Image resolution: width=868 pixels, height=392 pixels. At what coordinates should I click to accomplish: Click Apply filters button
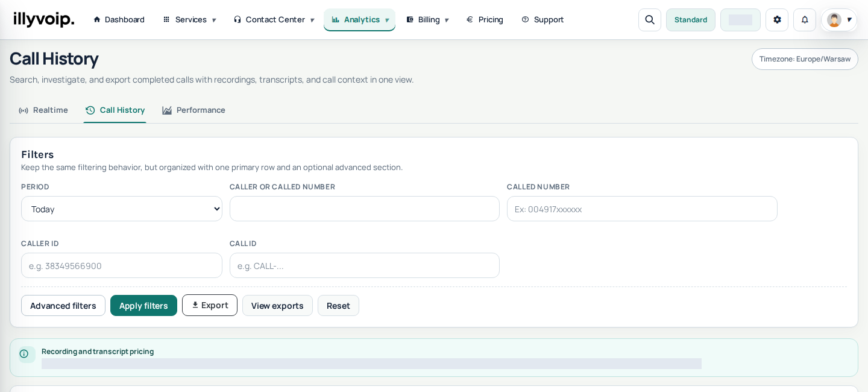click(143, 305)
